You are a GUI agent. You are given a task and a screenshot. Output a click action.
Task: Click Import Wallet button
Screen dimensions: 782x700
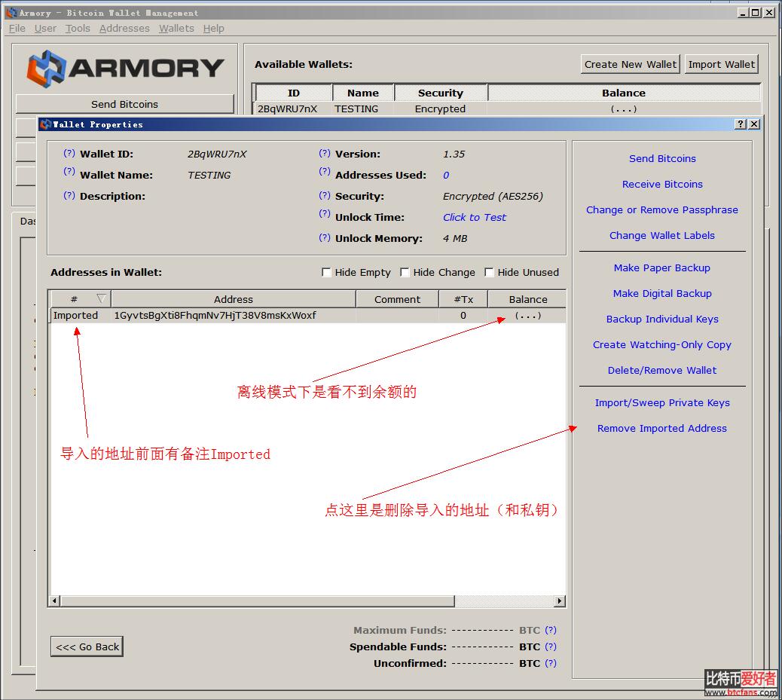coord(722,64)
